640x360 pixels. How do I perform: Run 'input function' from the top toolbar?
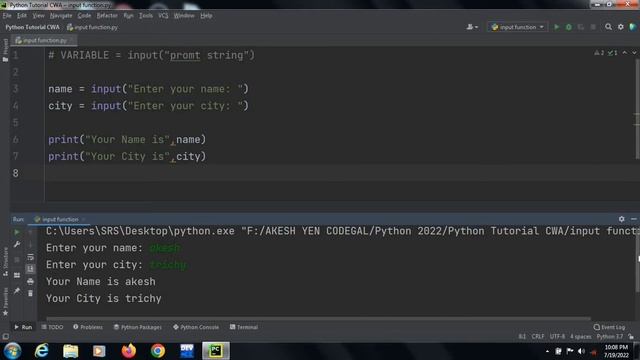coord(556,27)
